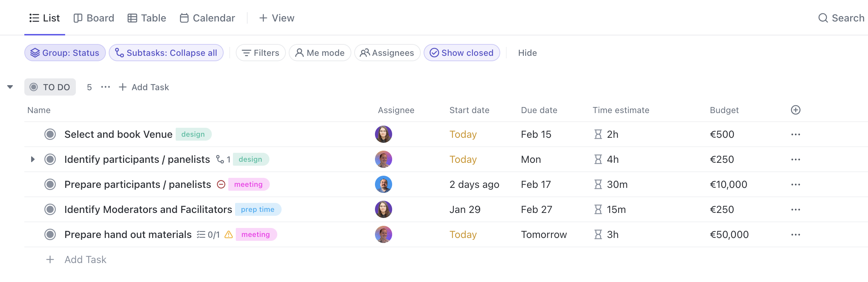
Task: Click the Filters button
Action: (x=260, y=53)
